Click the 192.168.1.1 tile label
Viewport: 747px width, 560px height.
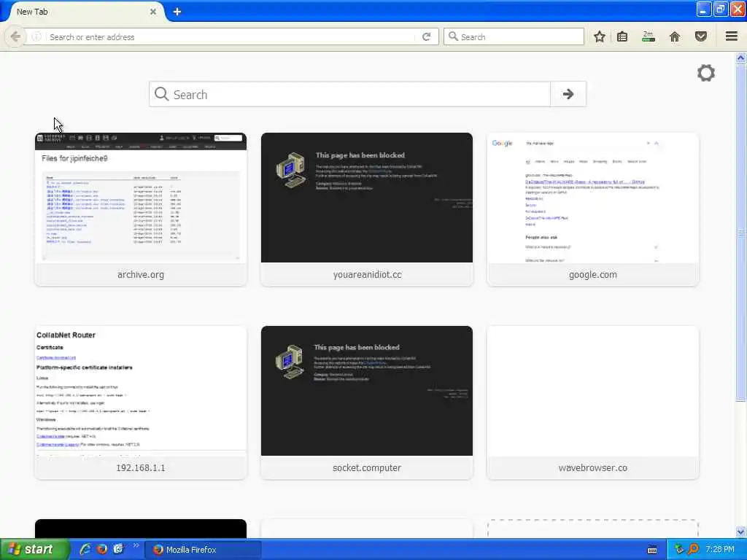click(x=141, y=467)
